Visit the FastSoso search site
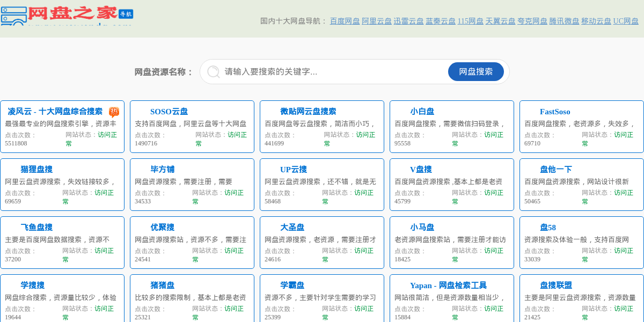This screenshot has width=644, height=322. point(555,112)
